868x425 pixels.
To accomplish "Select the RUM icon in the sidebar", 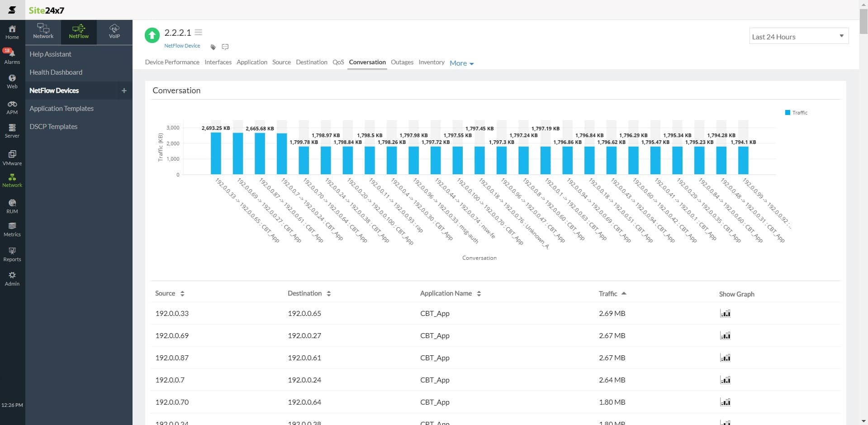I will click(x=12, y=205).
